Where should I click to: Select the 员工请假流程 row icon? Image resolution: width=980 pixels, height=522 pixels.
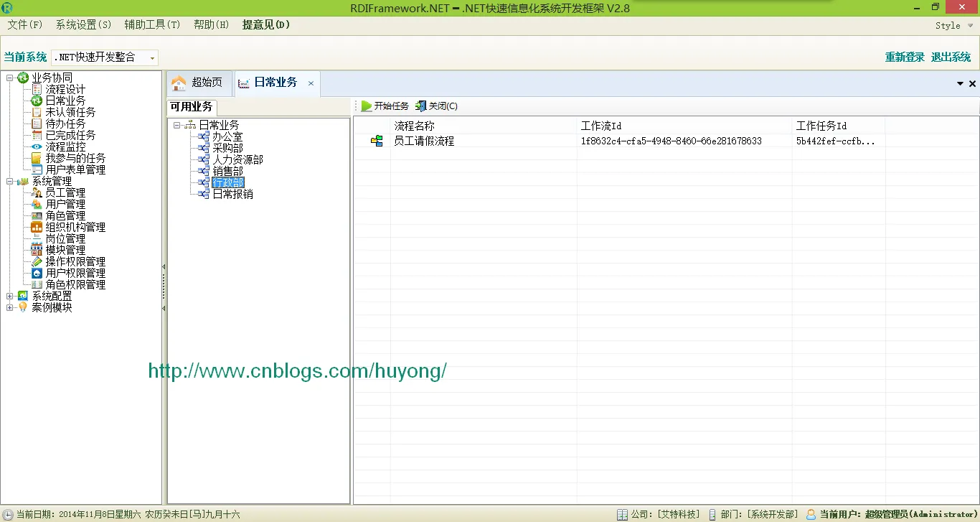click(x=377, y=141)
